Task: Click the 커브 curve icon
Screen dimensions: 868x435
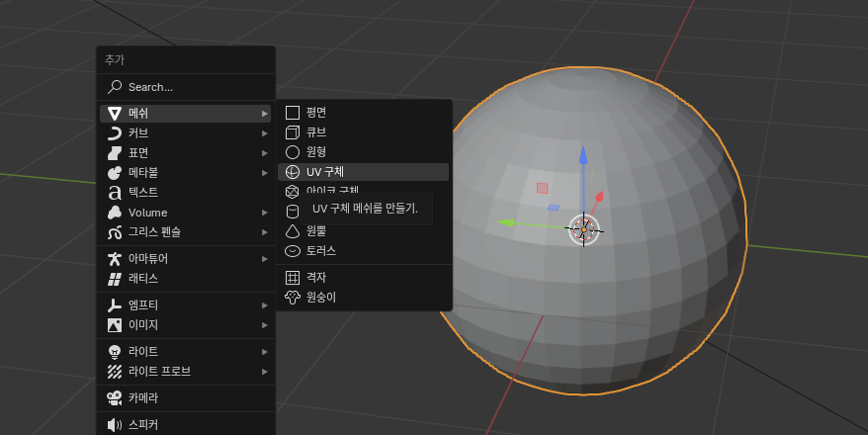Action: [115, 133]
